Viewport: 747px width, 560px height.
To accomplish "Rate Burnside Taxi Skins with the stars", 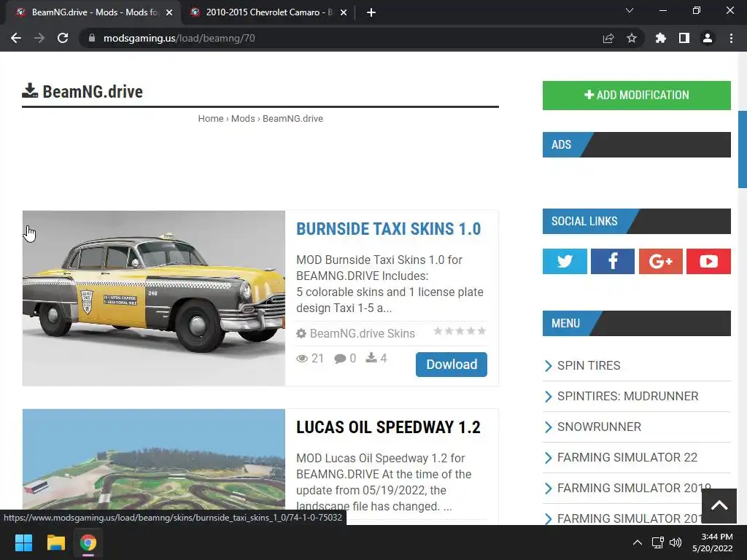I will pyautogui.click(x=460, y=331).
